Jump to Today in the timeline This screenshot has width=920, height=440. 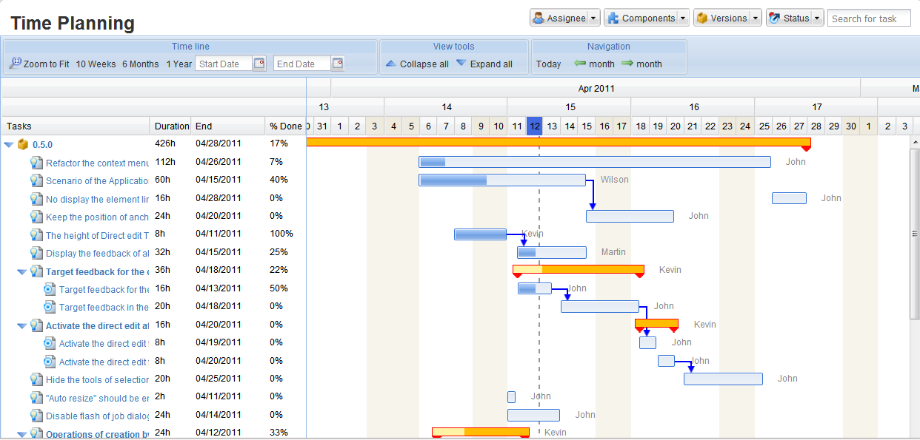click(548, 64)
